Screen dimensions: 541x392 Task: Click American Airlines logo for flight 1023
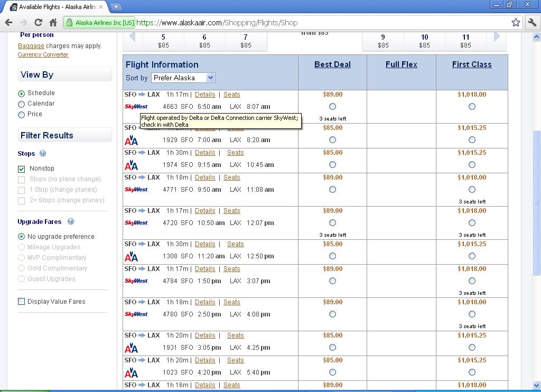tap(131, 372)
